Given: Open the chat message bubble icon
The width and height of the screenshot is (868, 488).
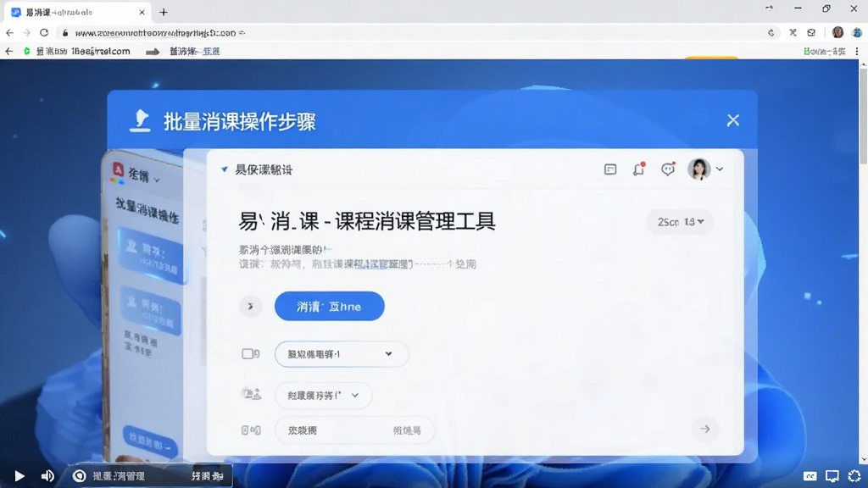Looking at the screenshot, I should [668, 169].
